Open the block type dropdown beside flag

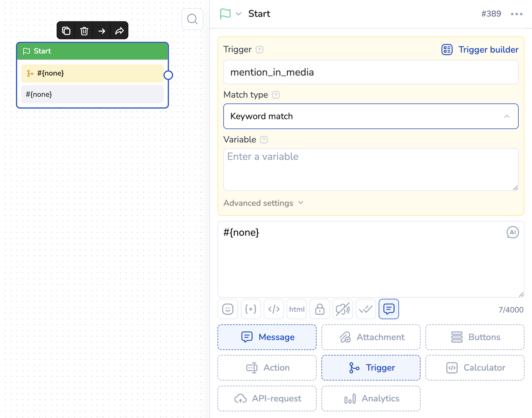tap(238, 14)
